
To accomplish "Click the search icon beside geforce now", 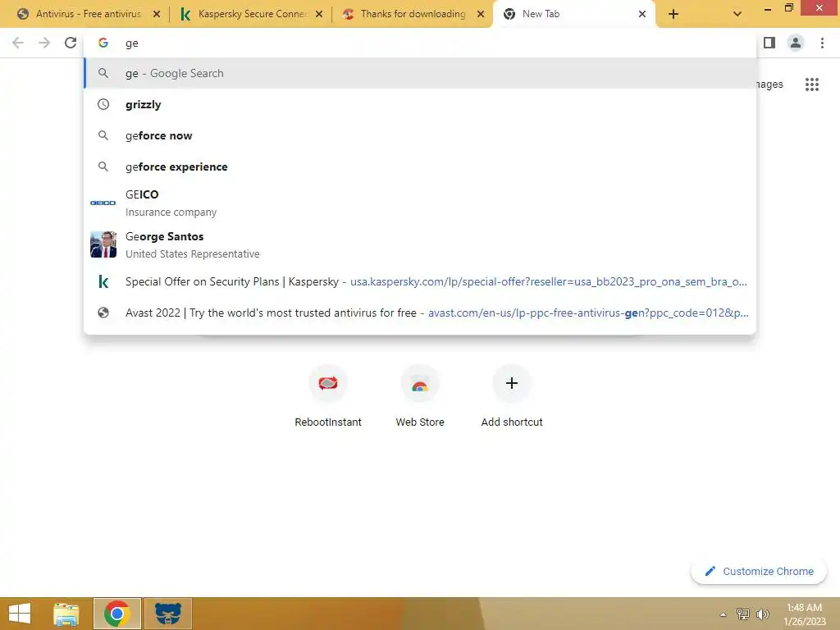I will point(103,135).
